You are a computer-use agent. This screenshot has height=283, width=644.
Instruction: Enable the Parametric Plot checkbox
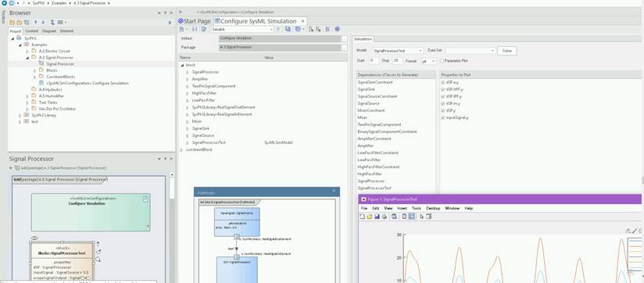click(442, 61)
